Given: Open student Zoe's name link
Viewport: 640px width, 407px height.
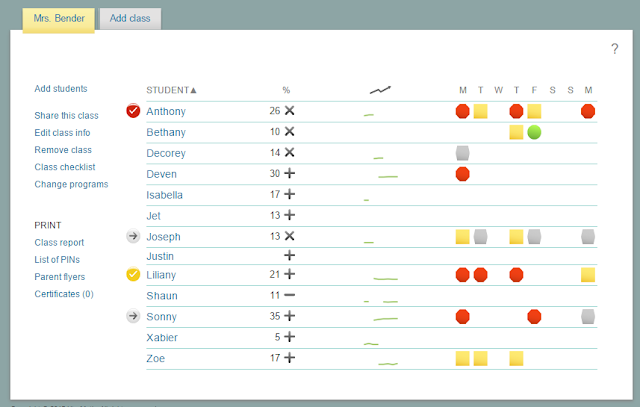Looking at the screenshot, I should tap(156, 358).
